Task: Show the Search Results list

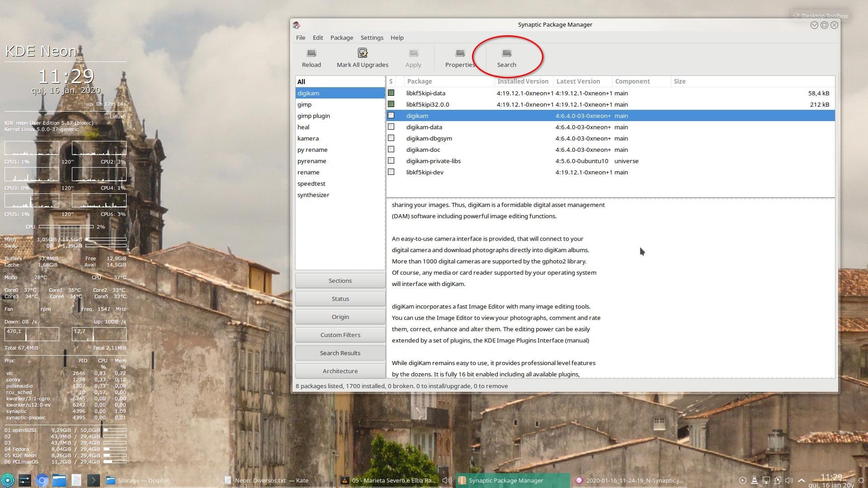Action: (340, 353)
